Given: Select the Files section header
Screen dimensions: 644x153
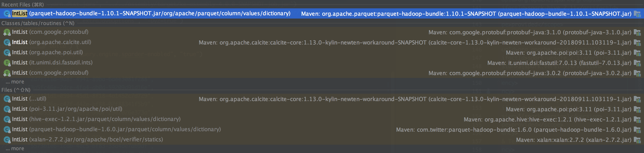Looking at the screenshot, I should click(16, 90).
